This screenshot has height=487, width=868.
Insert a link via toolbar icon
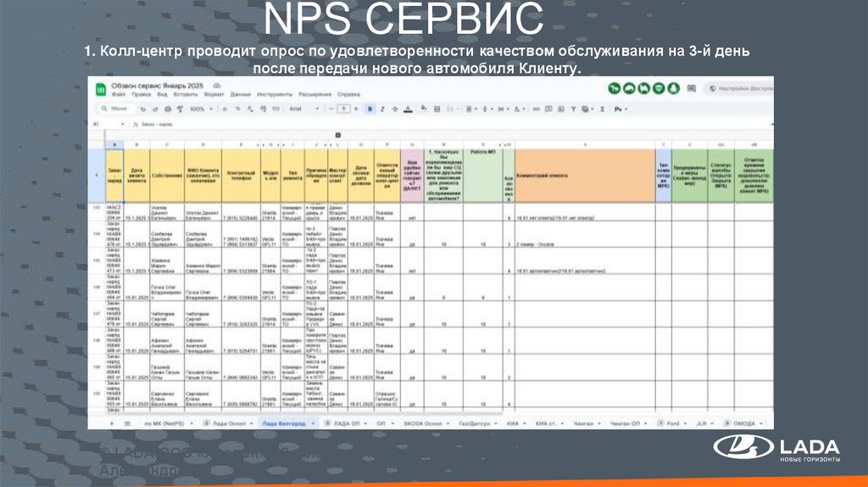pyautogui.click(x=537, y=109)
